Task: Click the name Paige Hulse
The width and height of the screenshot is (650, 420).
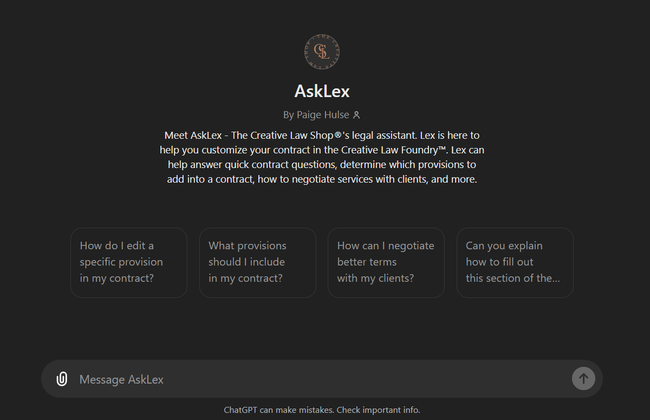Action: (x=323, y=115)
